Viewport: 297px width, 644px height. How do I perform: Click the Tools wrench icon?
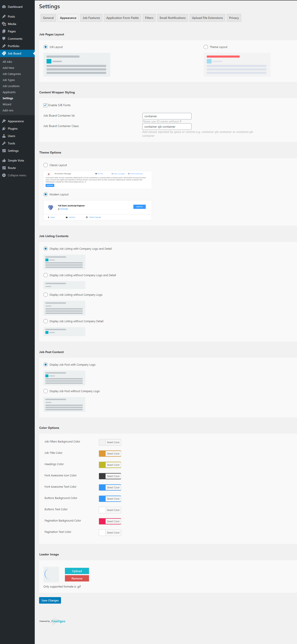(4, 143)
